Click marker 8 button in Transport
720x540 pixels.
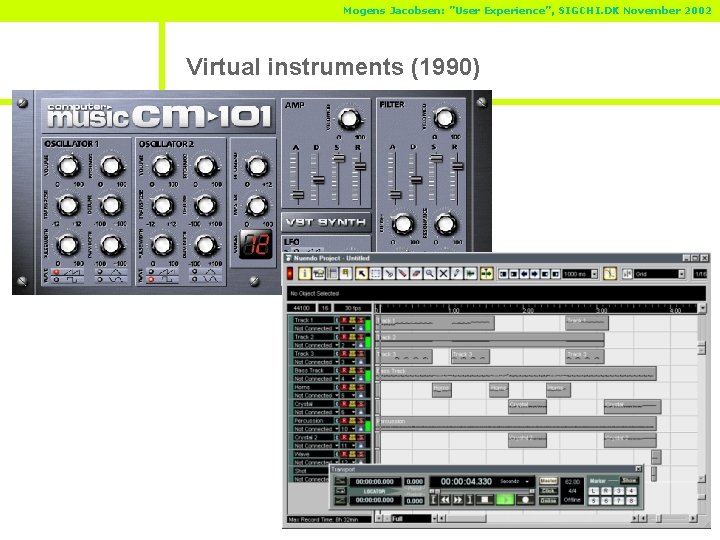[631, 501]
